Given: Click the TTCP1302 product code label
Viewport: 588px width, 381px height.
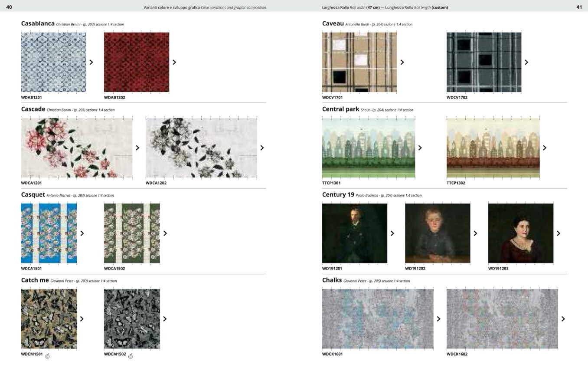Looking at the screenshot, I should click(x=456, y=183).
